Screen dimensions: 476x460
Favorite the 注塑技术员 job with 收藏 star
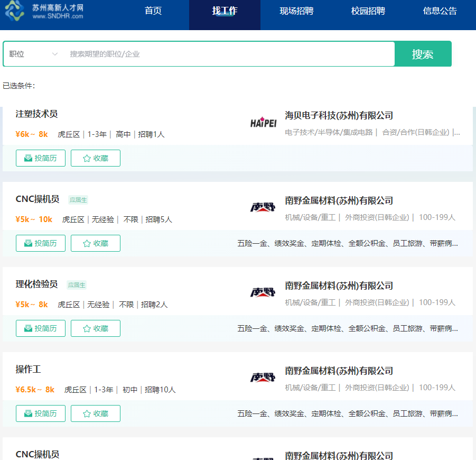pos(96,158)
